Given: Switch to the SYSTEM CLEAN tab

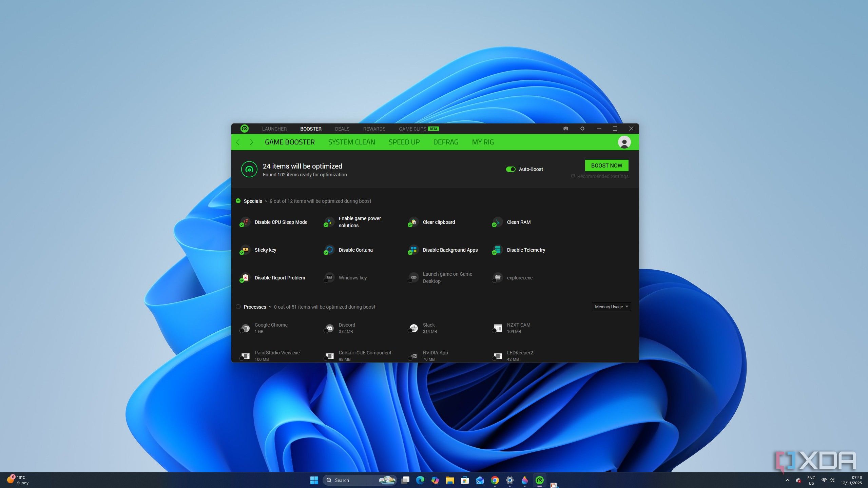Looking at the screenshot, I should click(x=351, y=142).
